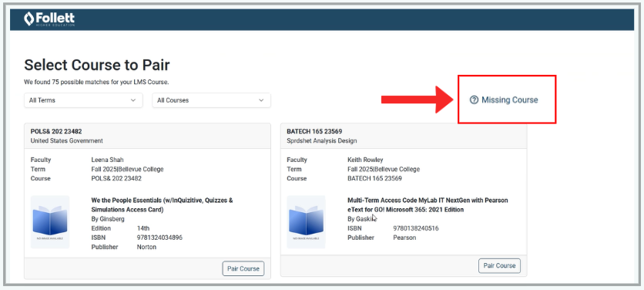Click ISBN 9780138240516
The width and height of the screenshot is (644, 290).
tap(416, 228)
